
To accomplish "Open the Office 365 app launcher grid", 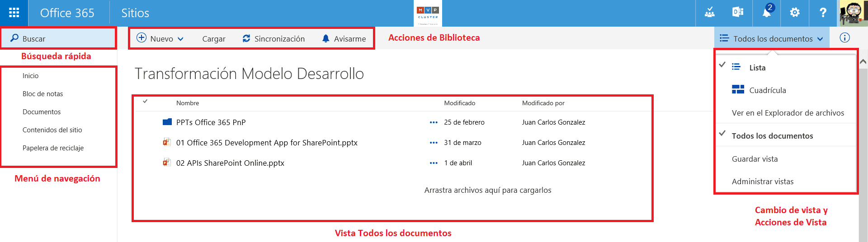I will point(14,13).
